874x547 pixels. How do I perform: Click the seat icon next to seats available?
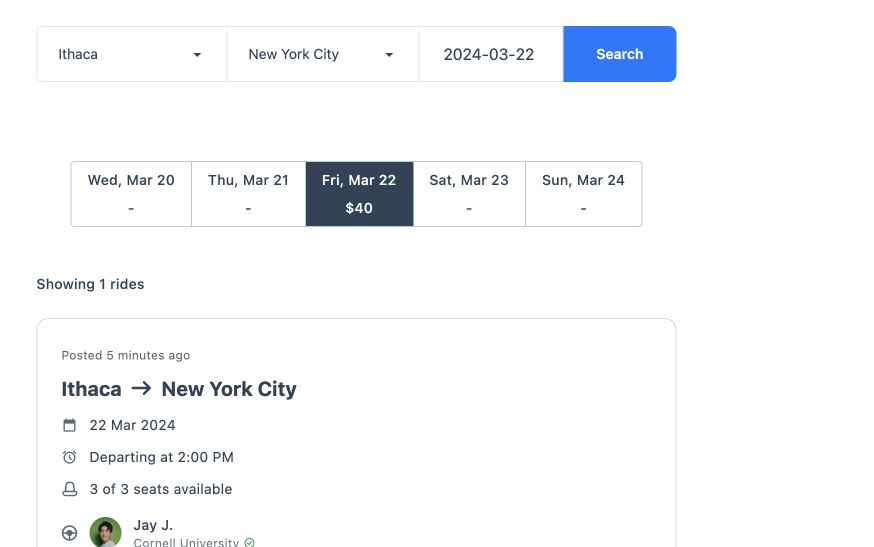(69, 489)
